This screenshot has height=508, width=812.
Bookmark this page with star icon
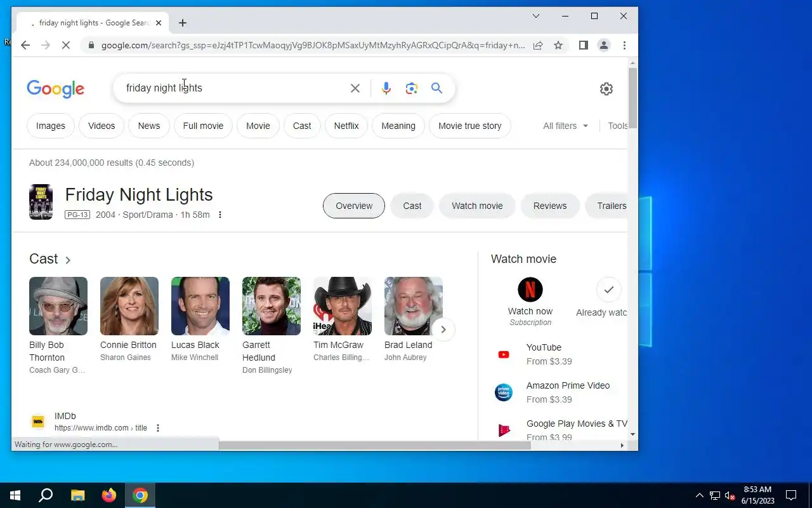(x=558, y=45)
